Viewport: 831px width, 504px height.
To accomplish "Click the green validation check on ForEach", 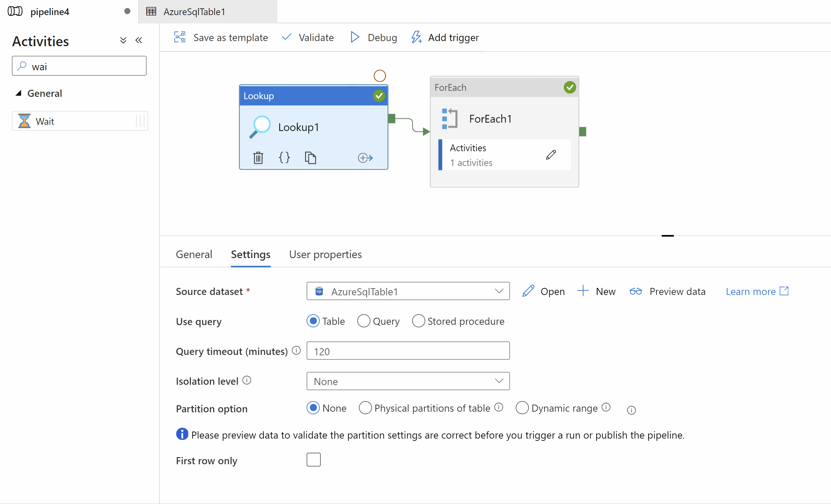I will point(570,88).
